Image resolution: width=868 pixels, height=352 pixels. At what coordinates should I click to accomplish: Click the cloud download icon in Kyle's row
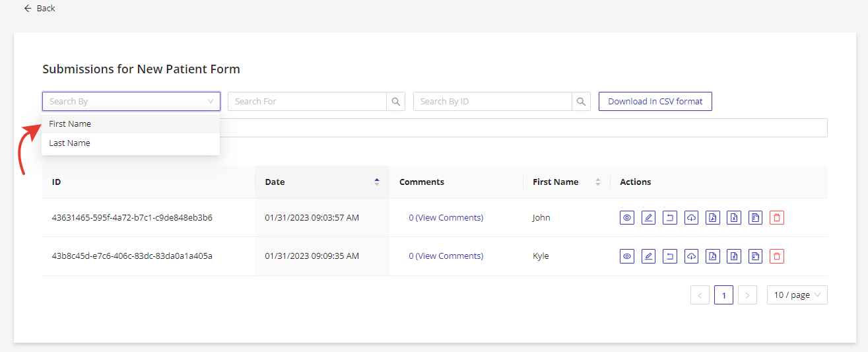(691, 256)
